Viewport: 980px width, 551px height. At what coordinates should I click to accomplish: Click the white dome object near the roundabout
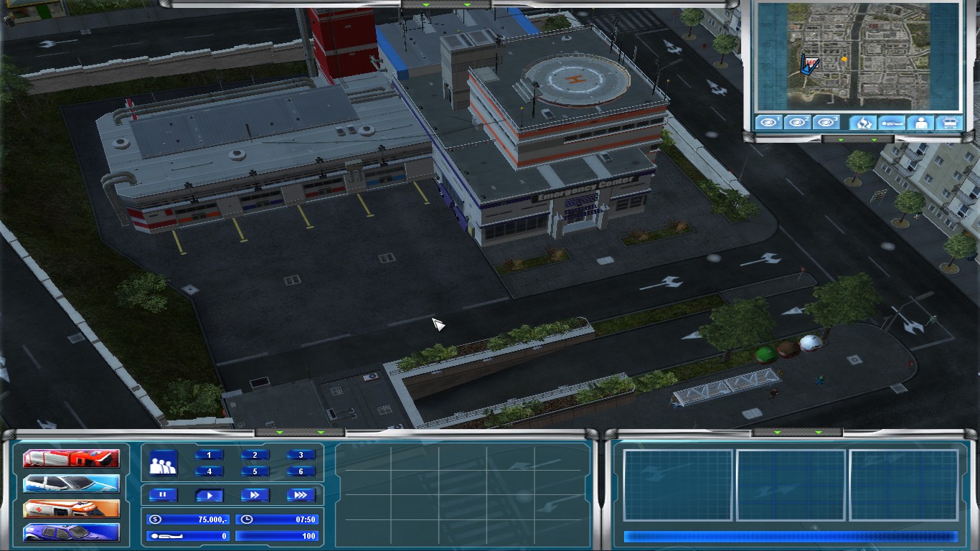[811, 343]
